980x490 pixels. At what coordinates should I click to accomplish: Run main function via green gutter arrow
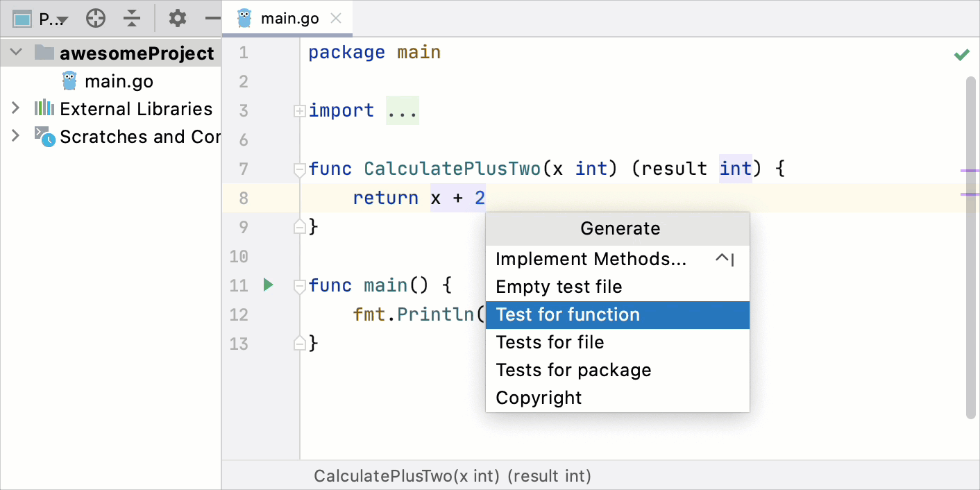268,285
